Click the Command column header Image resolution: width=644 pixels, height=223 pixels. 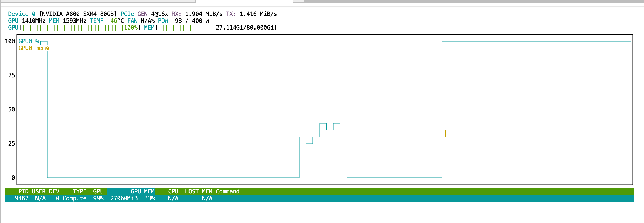pyautogui.click(x=228, y=191)
